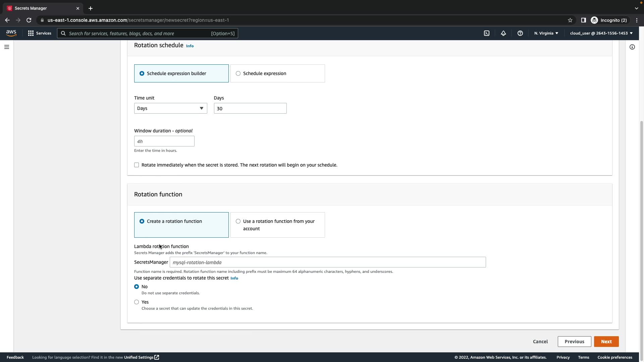The width and height of the screenshot is (644, 362).
Task: Open the right info panel icon
Action: 632,47
